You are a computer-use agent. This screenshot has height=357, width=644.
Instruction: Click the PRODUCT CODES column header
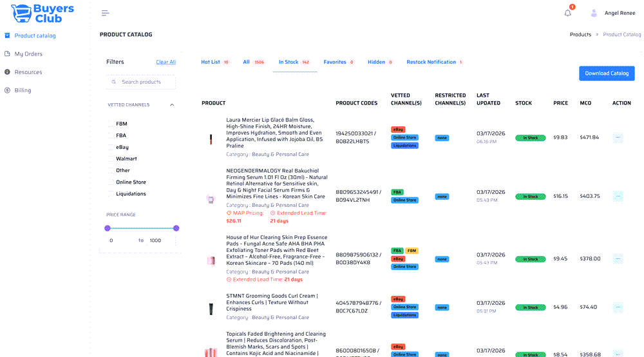pos(357,103)
